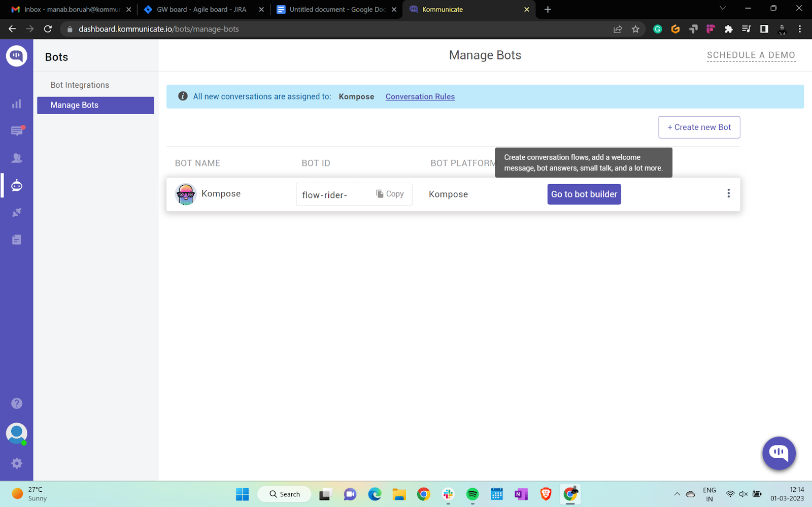Image resolution: width=812 pixels, height=507 pixels.
Task: Open the Helpcenter document icon in sidebar
Action: [17, 239]
